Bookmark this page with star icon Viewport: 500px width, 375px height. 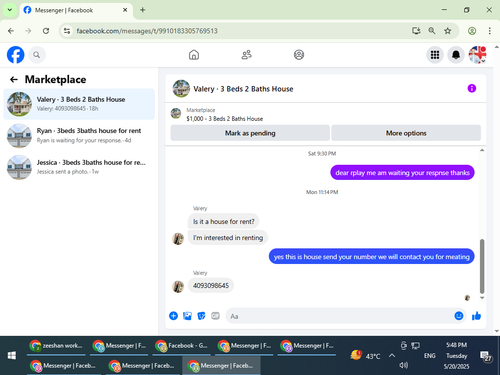[447, 31]
